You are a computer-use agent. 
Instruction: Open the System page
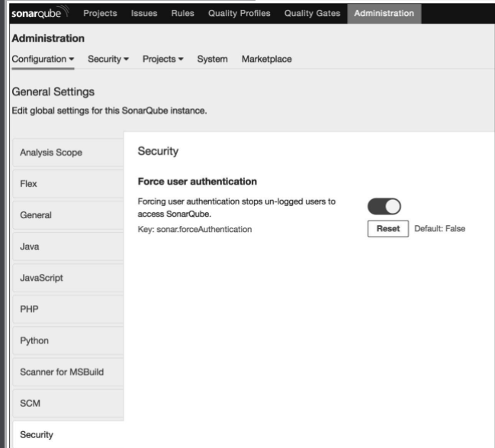pos(213,59)
